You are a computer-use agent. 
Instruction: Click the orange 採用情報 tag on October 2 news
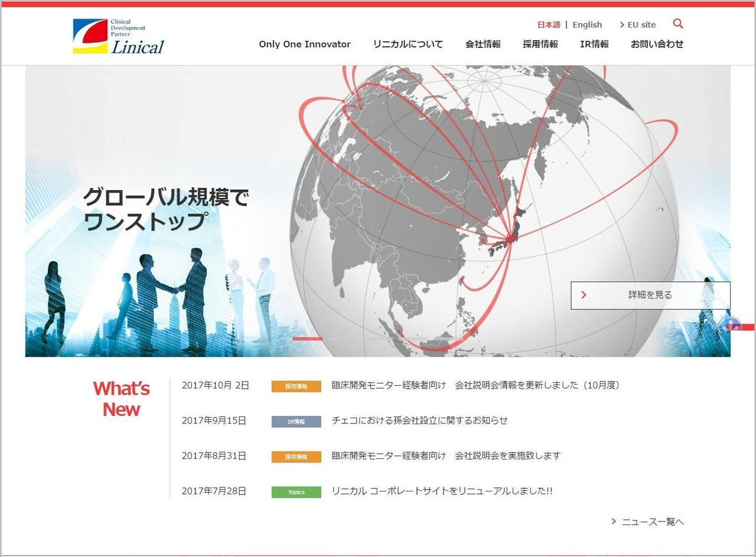click(296, 386)
